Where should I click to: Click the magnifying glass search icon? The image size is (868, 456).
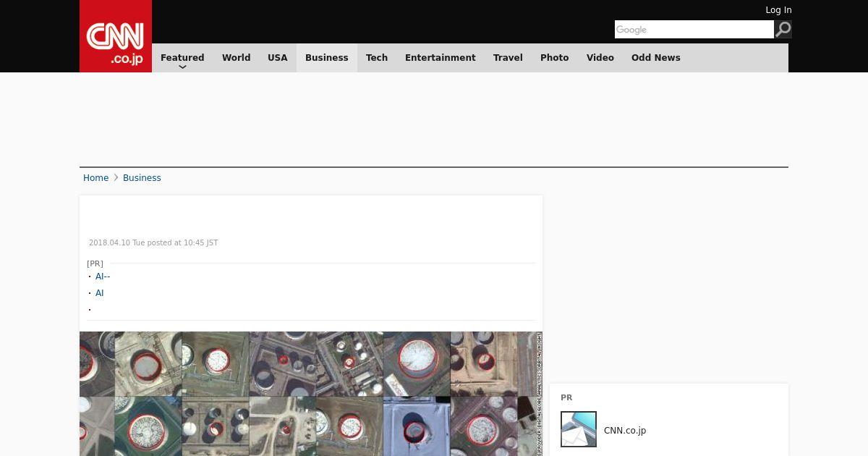[x=783, y=29]
